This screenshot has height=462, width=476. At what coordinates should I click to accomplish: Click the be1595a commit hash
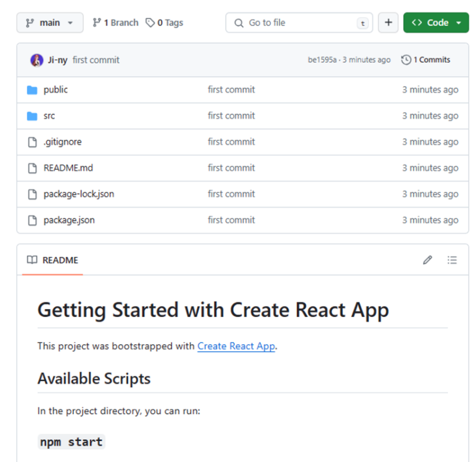click(x=321, y=60)
